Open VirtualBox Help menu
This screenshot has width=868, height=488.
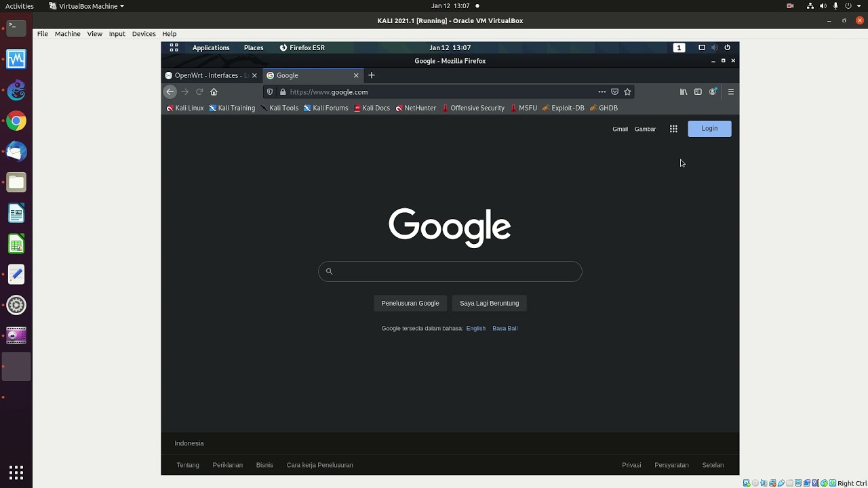(169, 34)
